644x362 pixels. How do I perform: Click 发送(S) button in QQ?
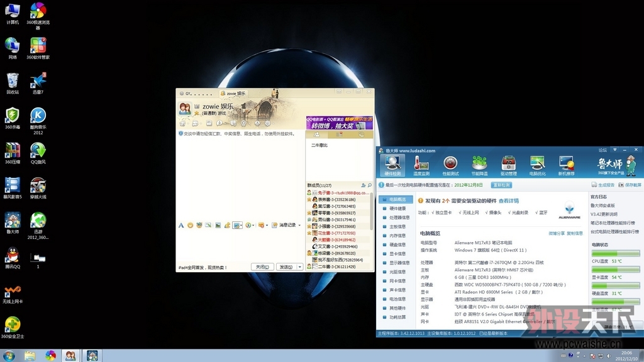tap(286, 266)
